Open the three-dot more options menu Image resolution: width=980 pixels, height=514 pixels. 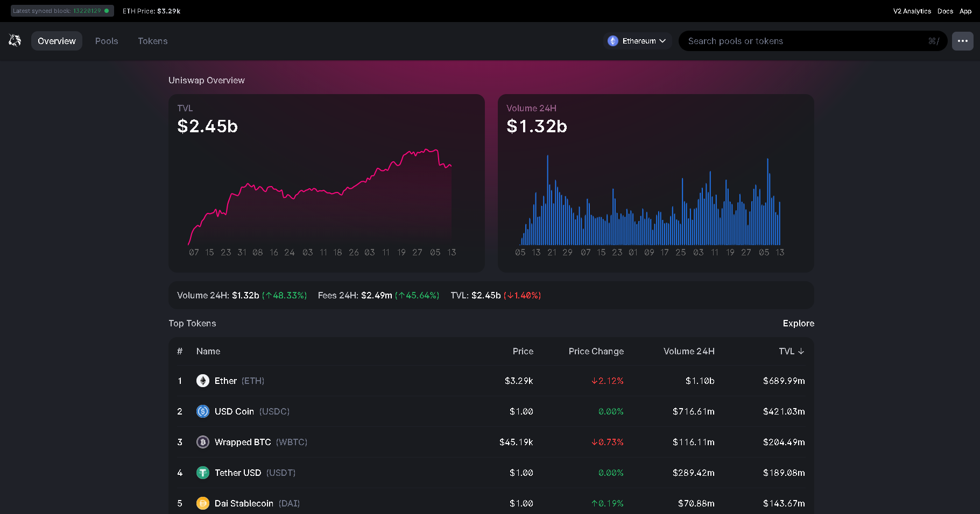(x=962, y=41)
